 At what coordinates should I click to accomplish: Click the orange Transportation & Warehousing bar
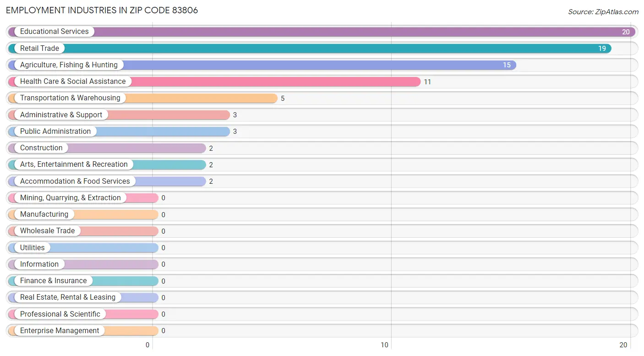pyautogui.click(x=143, y=98)
